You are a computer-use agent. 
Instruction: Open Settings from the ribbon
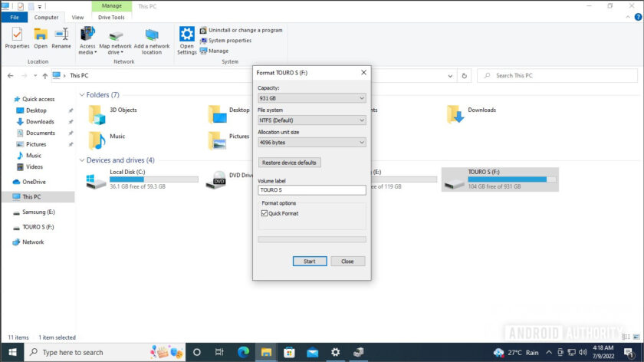click(187, 40)
